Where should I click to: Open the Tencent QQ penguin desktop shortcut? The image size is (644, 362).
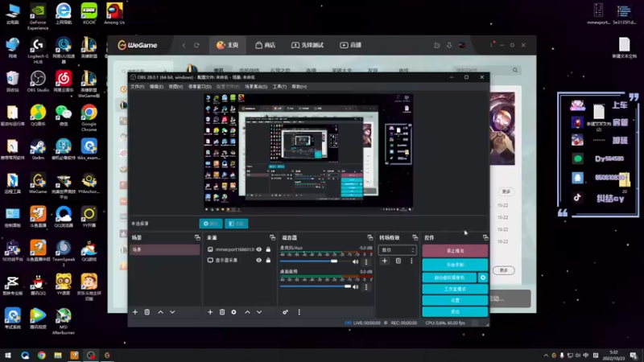click(38, 285)
